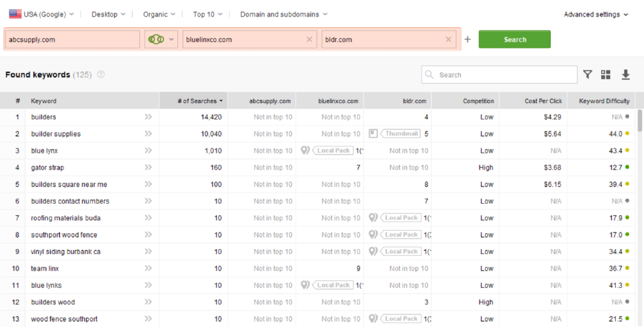Click the double-arrow icon for builders keyword
Image resolution: width=644 pixels, height=327 pixels.
tap(148, 117)
